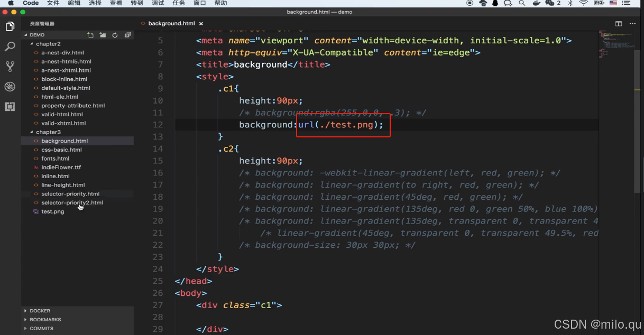Click the screen recording stop icon
This screenshot has width=644, height=335.
(470, 3)
